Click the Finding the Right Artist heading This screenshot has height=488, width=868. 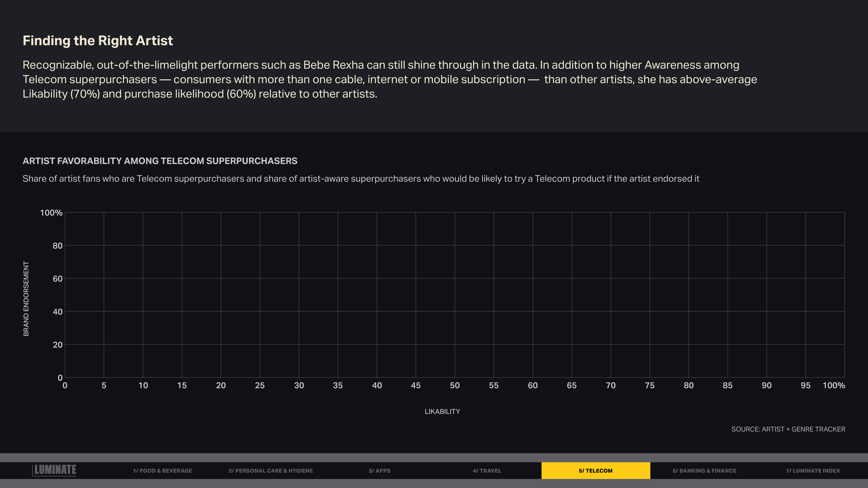[98, 41]
